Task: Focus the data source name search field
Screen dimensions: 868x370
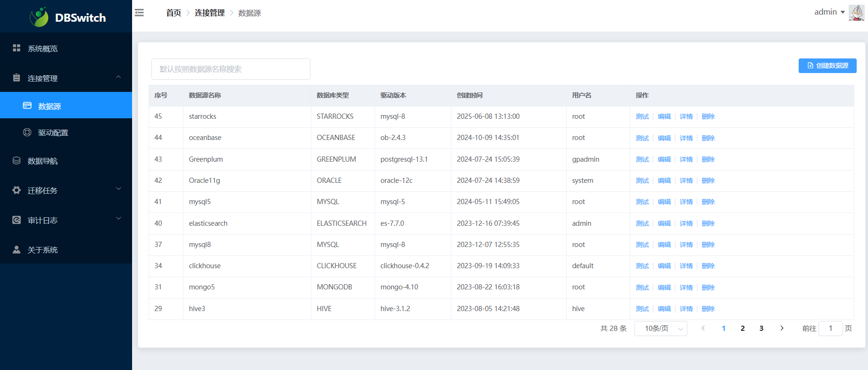Action: (x=231, y=69)
